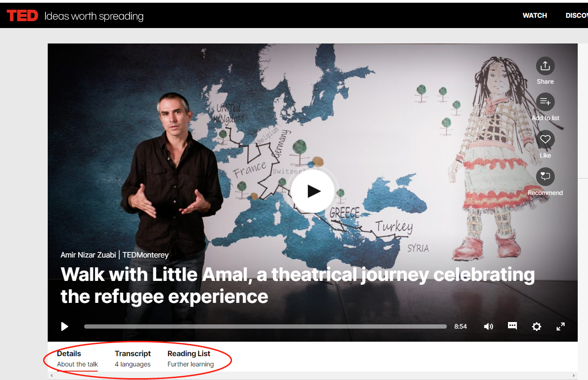The width and height of the screenshot is (588, 380).
Task: Click the horizontal scrollbar below the tabs
Action: coord(312,375)
